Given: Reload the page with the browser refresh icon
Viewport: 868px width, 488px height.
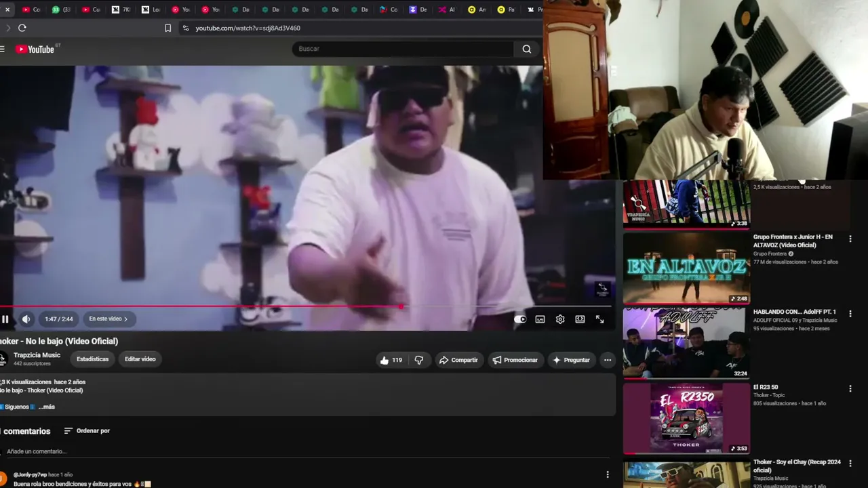Looking at the screenshot, I should click(22, 28).
